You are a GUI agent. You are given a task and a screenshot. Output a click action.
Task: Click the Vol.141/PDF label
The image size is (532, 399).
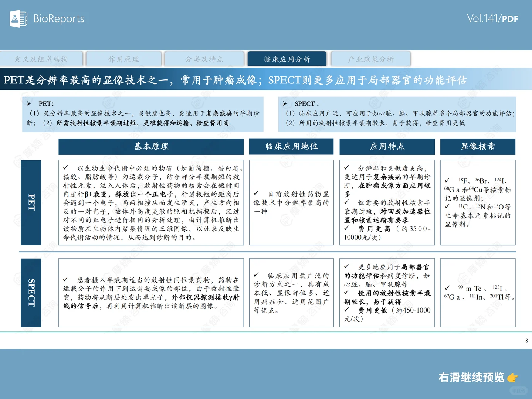(493, 17)
